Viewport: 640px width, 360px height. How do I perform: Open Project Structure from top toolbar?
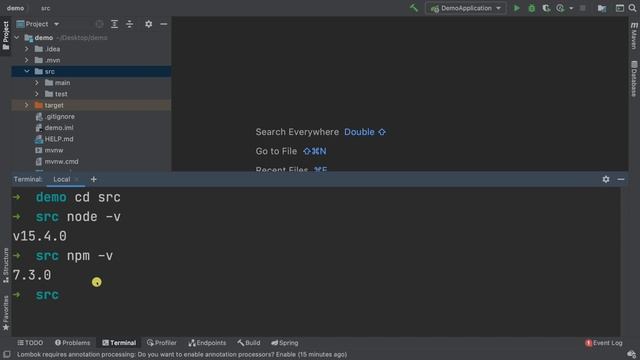click(x=602, y=8)
